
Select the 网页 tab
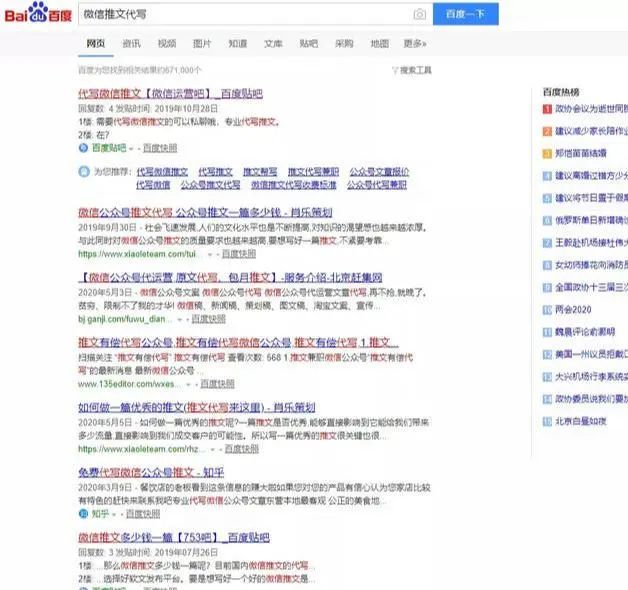tap(96, 44)
